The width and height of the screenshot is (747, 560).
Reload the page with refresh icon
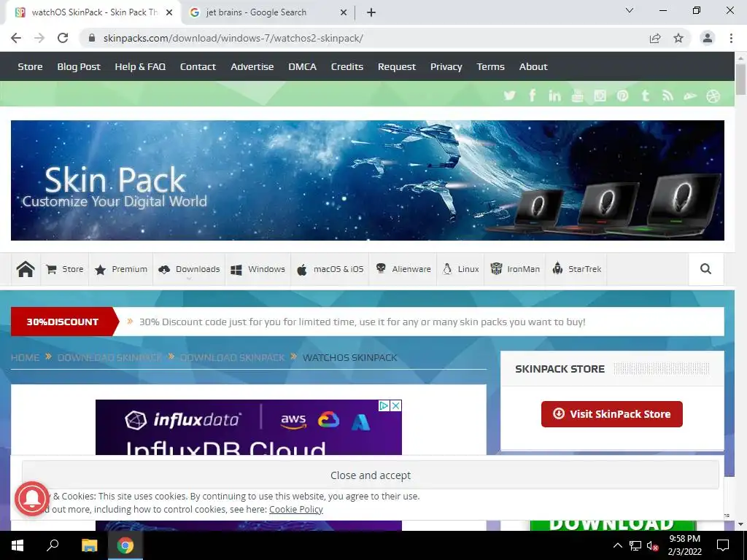tap(63, 38)
